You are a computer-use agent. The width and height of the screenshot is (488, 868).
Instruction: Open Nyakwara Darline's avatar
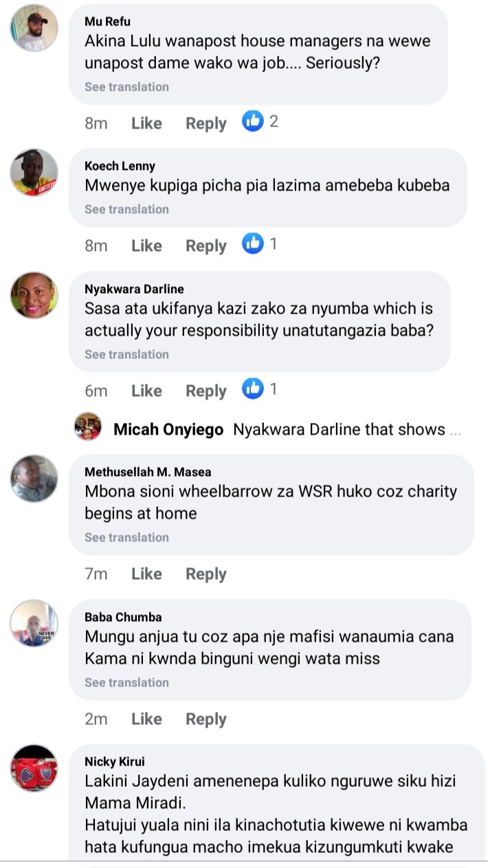(x=34, y=295)
